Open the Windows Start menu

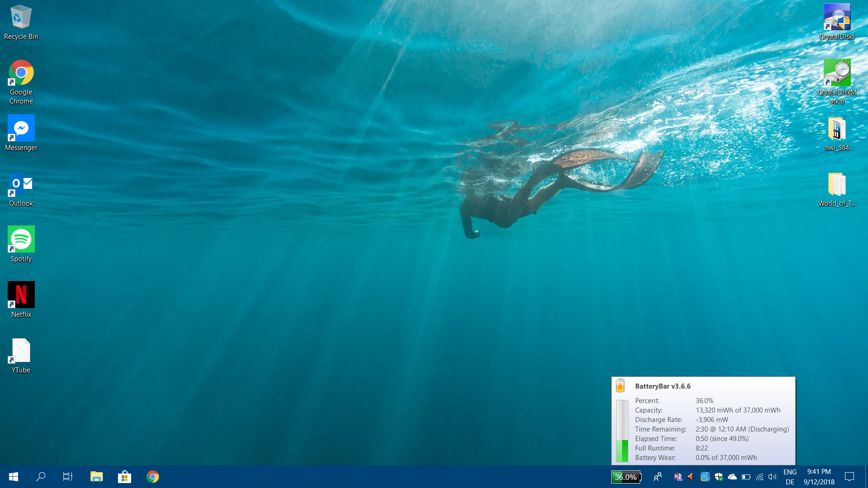tap(14, 477)
